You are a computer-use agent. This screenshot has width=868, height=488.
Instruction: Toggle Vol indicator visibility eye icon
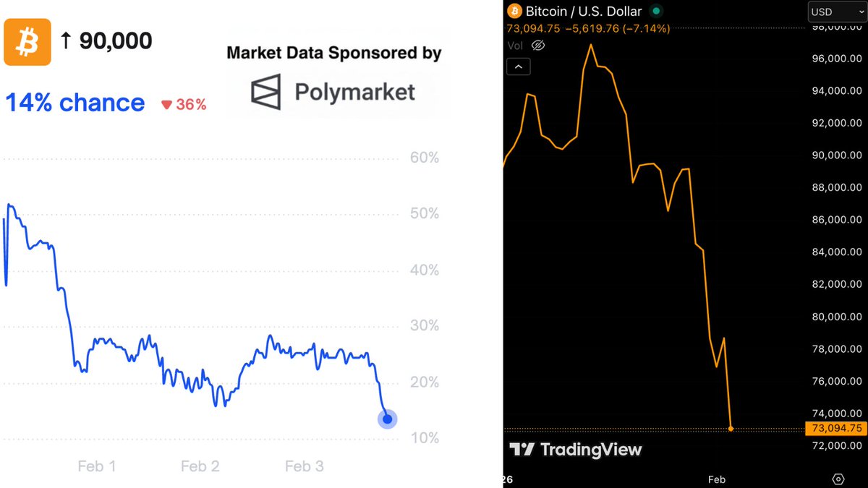tap(537, 46)
